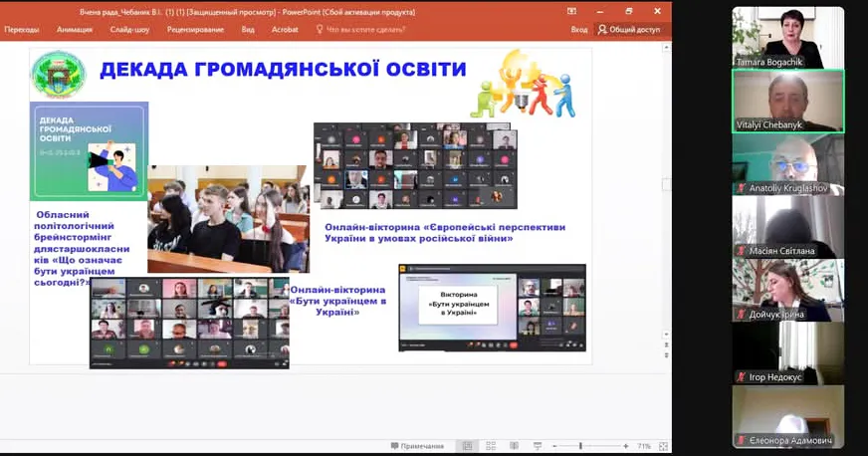Click the zoom in plus button
The width and height of the screenshot is (868, 456).
click(626, 446)
